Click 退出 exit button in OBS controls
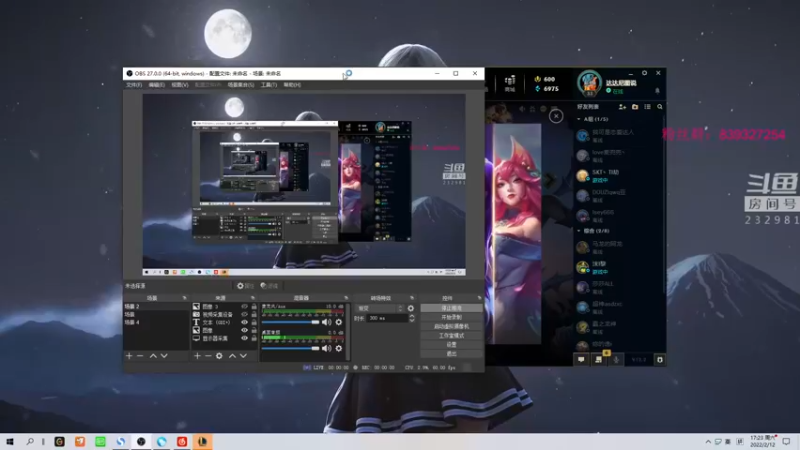 click(x=452, y=354)
